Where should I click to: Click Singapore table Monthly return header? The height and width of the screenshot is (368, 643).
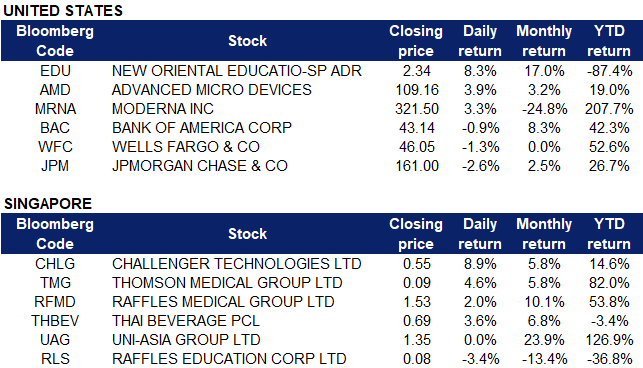544,234
